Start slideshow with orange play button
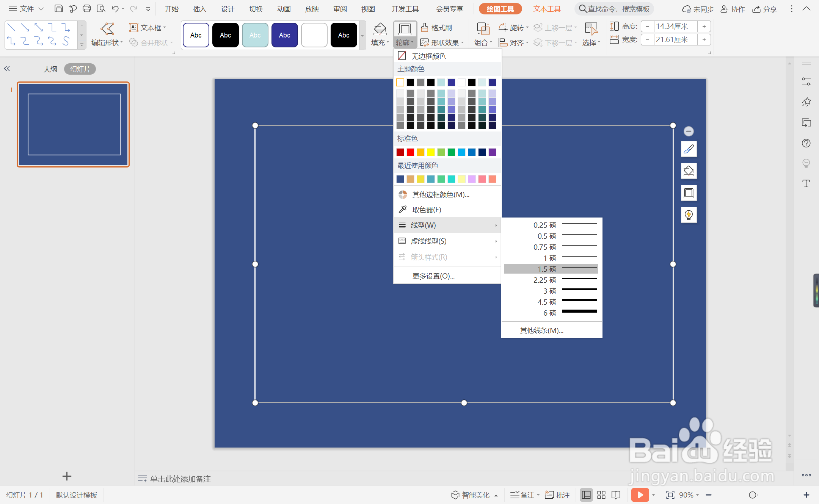Viewport: 819px width, 504px height. coord(640,495)
